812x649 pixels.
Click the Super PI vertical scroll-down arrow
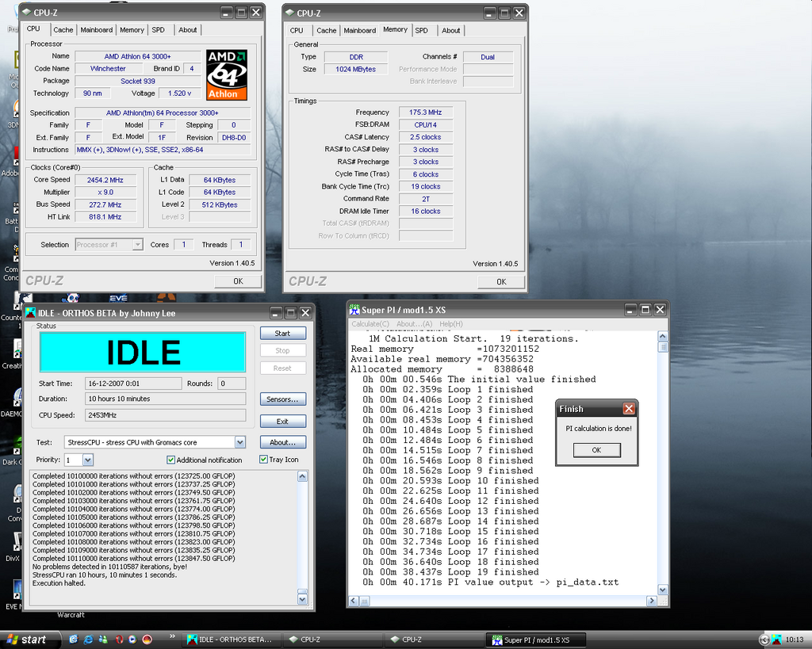click(662, 590)
